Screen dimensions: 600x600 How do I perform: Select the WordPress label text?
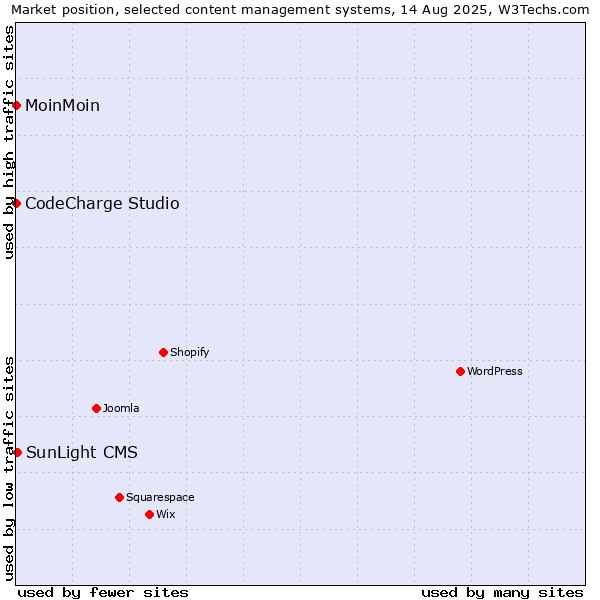pos(495,371)
